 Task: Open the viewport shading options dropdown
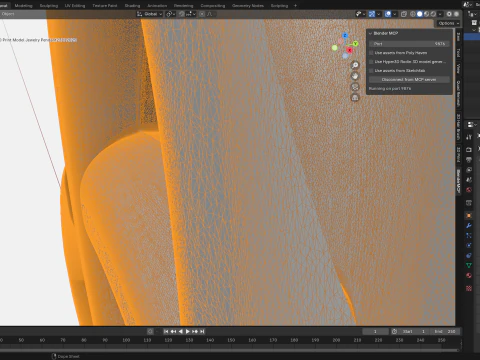click(440, 14)
